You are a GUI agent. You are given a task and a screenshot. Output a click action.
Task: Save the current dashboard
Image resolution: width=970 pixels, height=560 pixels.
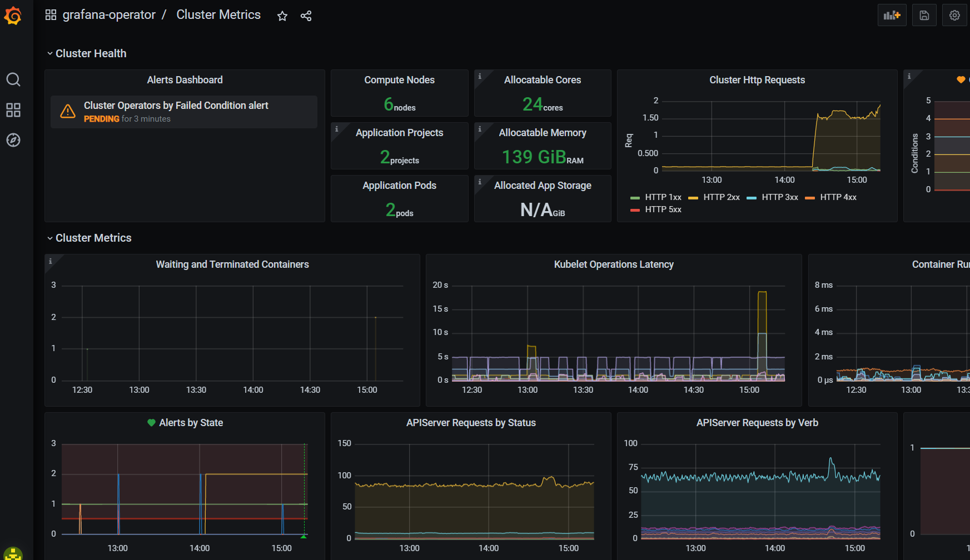click(x=924, y=15)
